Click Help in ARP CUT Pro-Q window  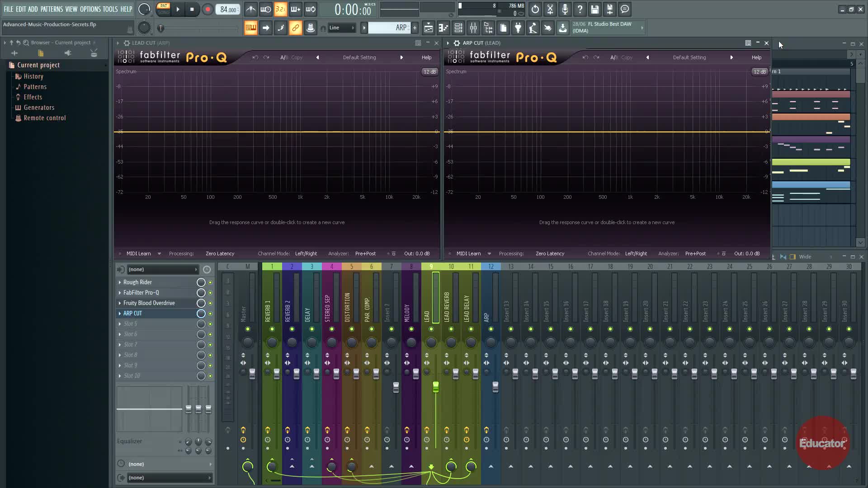(x=756, y=58)
